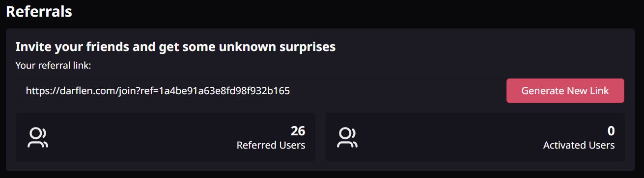
Task: Click the word 'Generate' on the pink button
Action: point(543,91)
